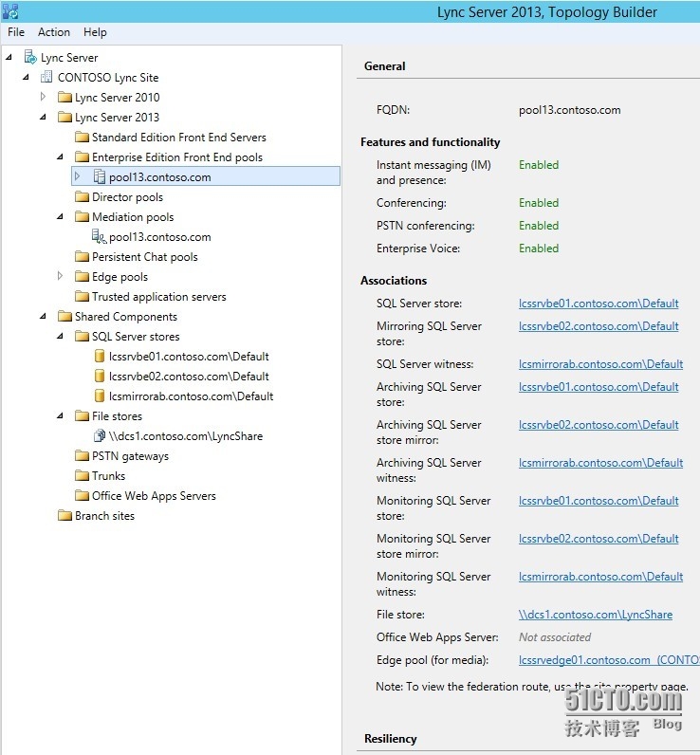This screenshot has width=700, height=755.
Task: Open the SQL Server store lcssrvbe01 link
Action: click(599, 304)
